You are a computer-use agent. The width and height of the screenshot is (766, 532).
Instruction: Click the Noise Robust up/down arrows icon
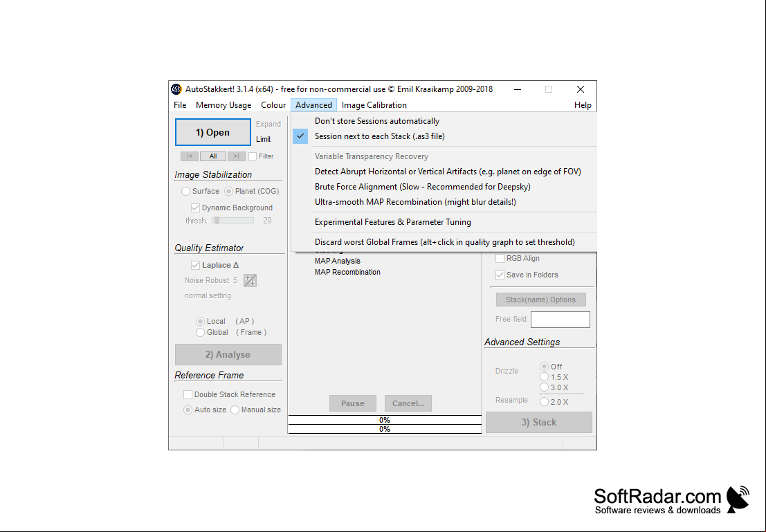[x=250, y=280]
